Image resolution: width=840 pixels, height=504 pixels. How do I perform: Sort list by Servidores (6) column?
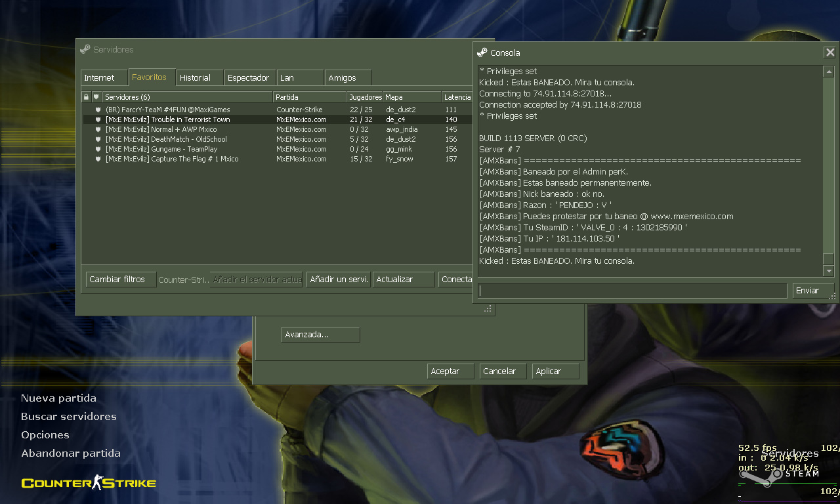pyautogui.click(x=187, y=97)
